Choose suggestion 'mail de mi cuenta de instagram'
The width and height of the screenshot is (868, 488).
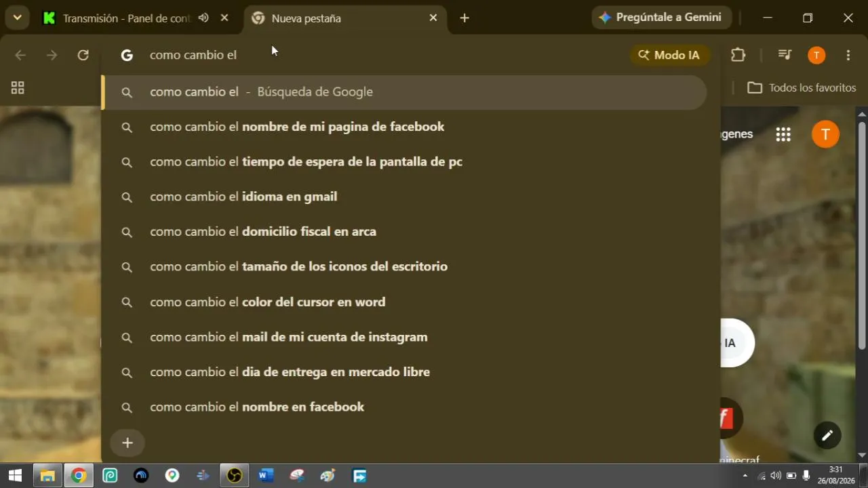tap(404, 338)
